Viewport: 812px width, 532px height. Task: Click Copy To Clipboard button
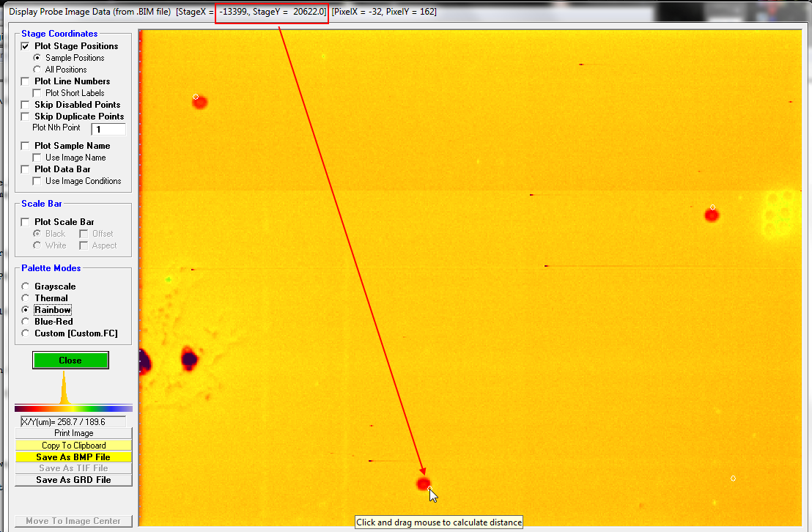click(73, 445)
